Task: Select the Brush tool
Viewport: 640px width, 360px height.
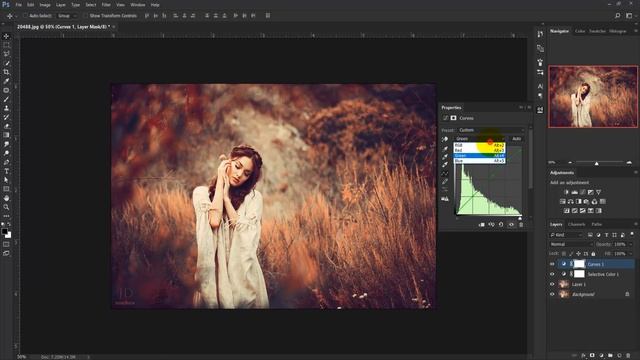Action: (6, 99)
